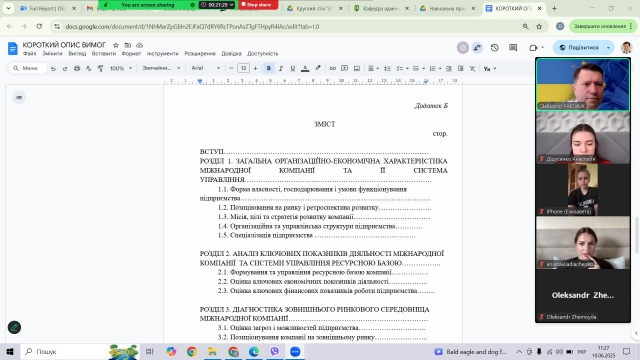
Task: Bookmark this page with star icon
Action: click(x=539, y=27)
